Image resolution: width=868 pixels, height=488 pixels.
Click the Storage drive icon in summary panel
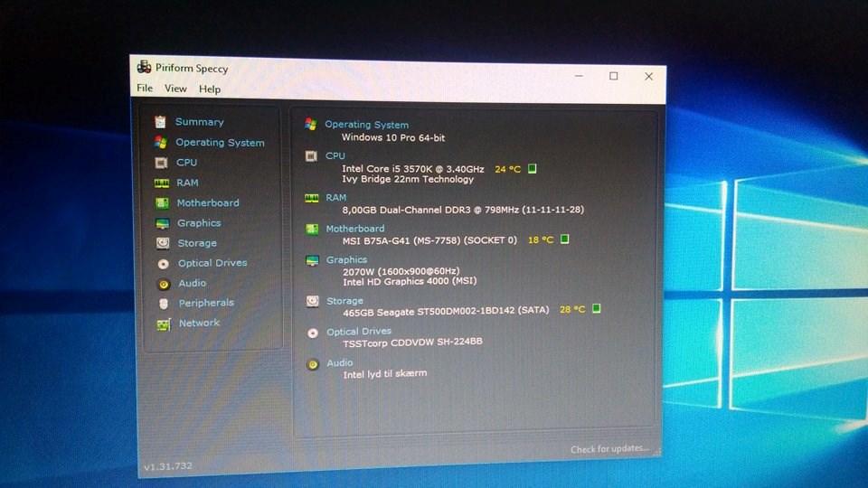[x=312, y=301]
